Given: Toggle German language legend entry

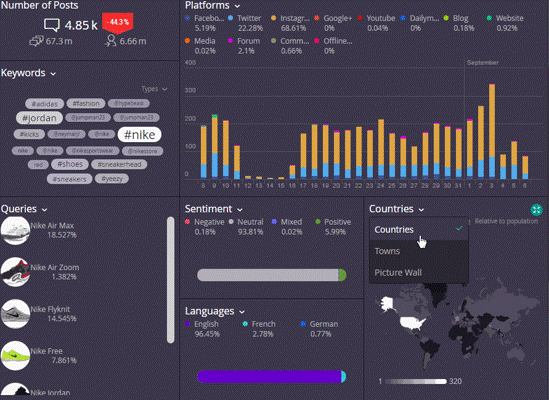Looking at the screenshot, I should coord(319,329).
